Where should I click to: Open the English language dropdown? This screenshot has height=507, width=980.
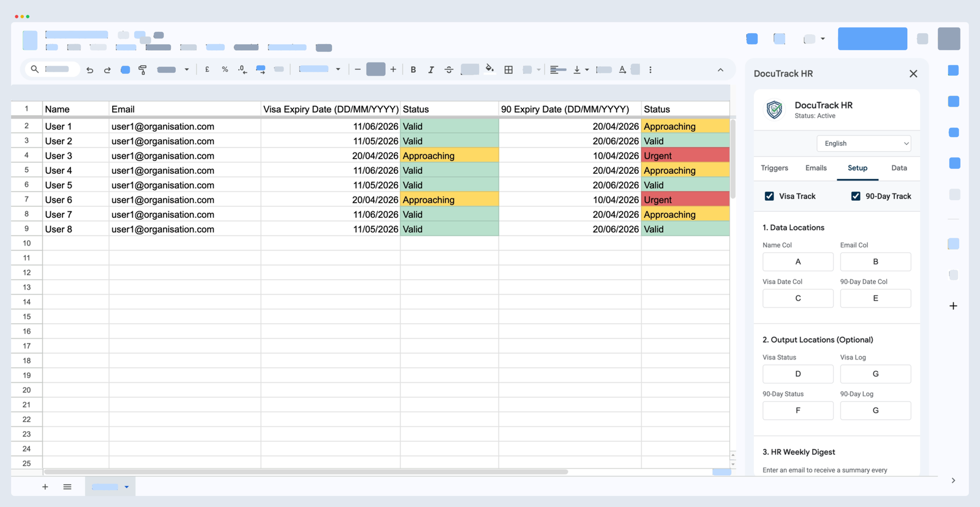[x=864, y=143]
